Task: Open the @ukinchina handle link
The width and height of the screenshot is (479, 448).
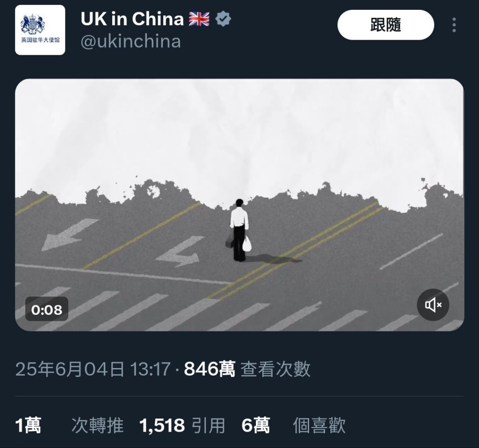Action: 131,42
